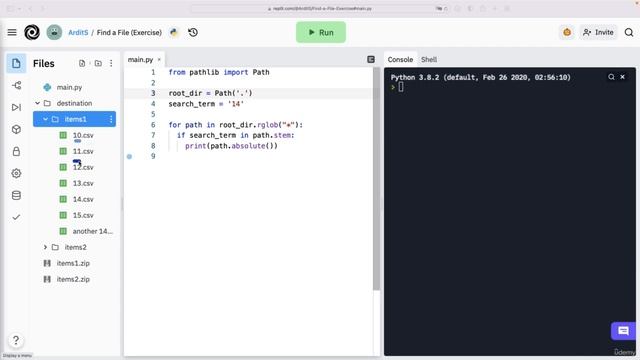Screen dimensions: 640x360
Task: Add a new folder in Files panel
Action: coord(98,63)
